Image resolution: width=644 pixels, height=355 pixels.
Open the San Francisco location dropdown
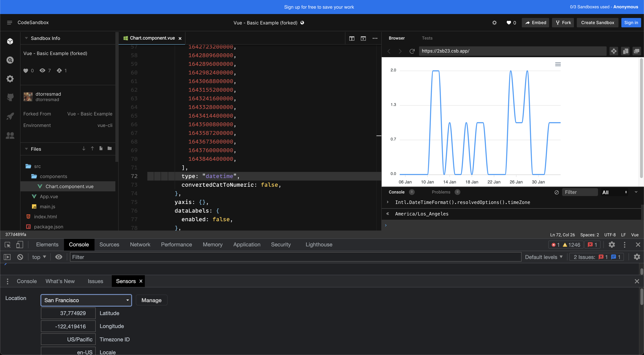point(86,300)
